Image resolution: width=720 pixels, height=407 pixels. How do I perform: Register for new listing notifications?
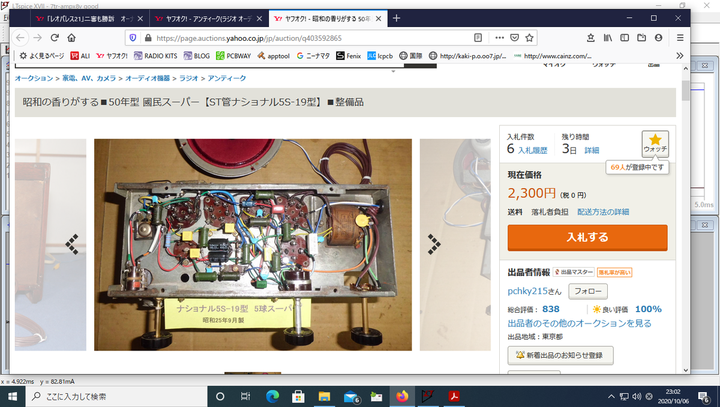click(x=560, y=355)
